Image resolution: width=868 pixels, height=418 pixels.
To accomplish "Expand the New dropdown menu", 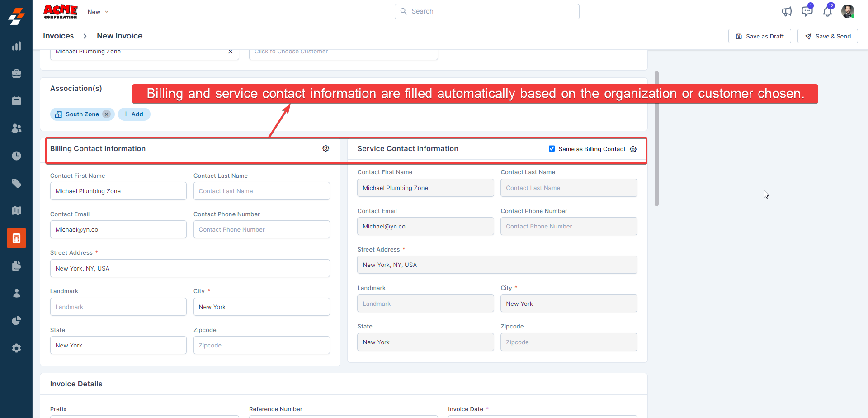I will [98, 12].
